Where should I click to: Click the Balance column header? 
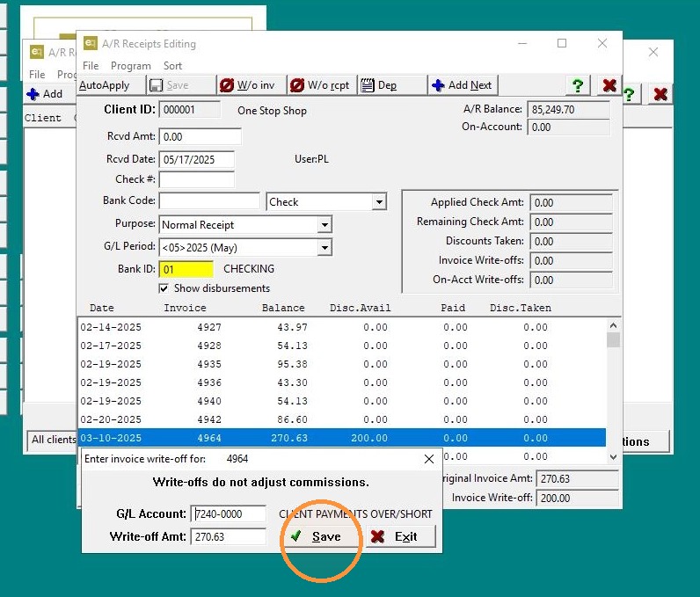[x=283, y=308]
